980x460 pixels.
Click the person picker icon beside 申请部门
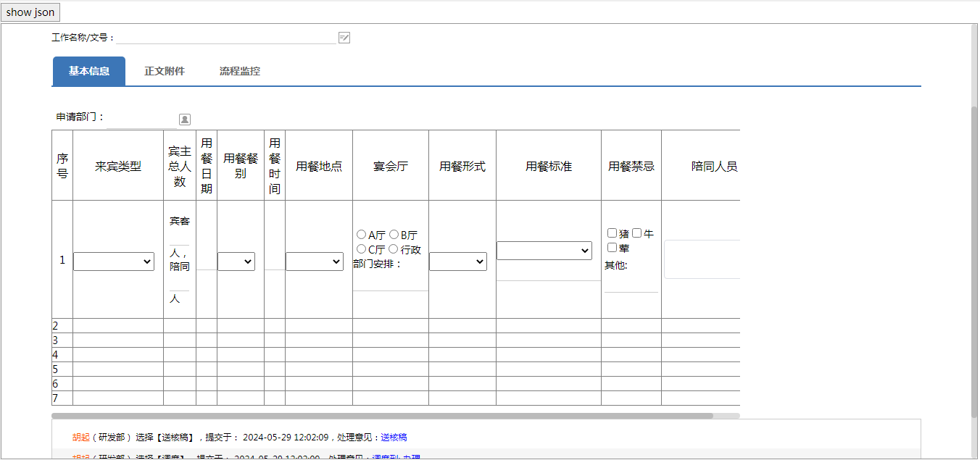pos(185,120)
